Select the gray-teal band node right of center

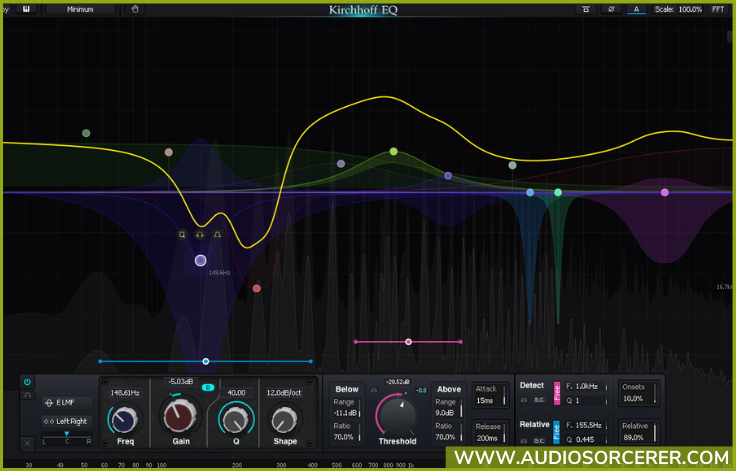click(x=513, y=165)
